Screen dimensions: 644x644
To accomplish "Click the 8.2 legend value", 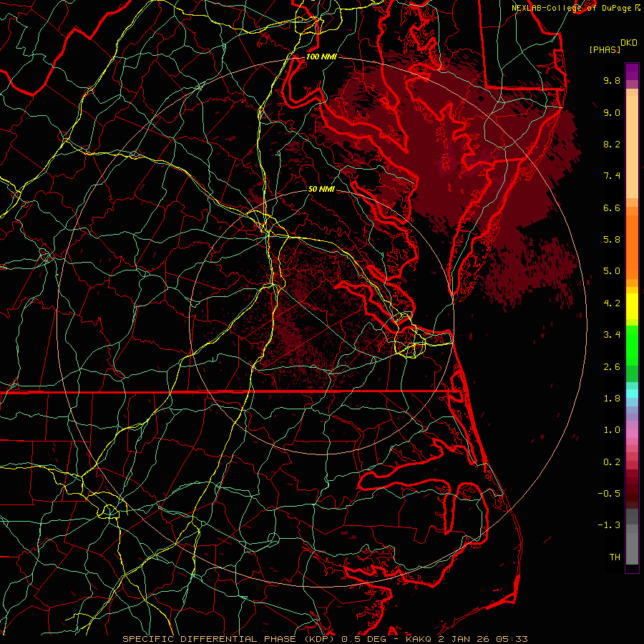I will [x=612, y=144].
